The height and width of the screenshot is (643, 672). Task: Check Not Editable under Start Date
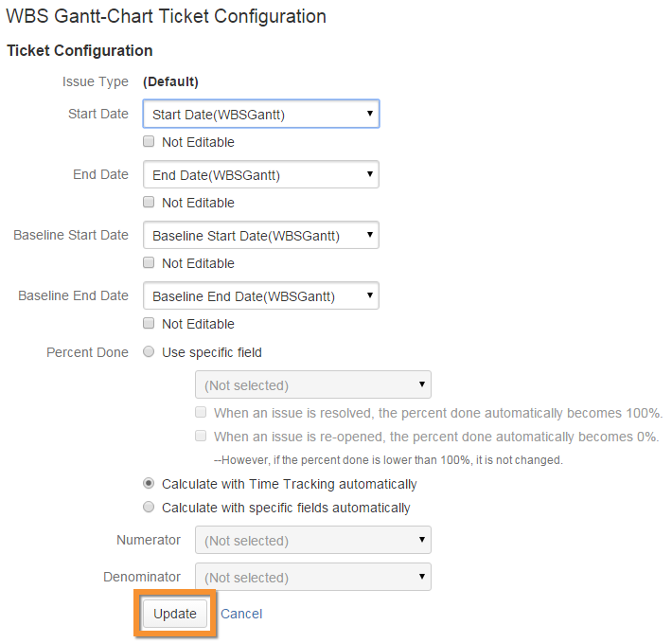tap(149, 142)
